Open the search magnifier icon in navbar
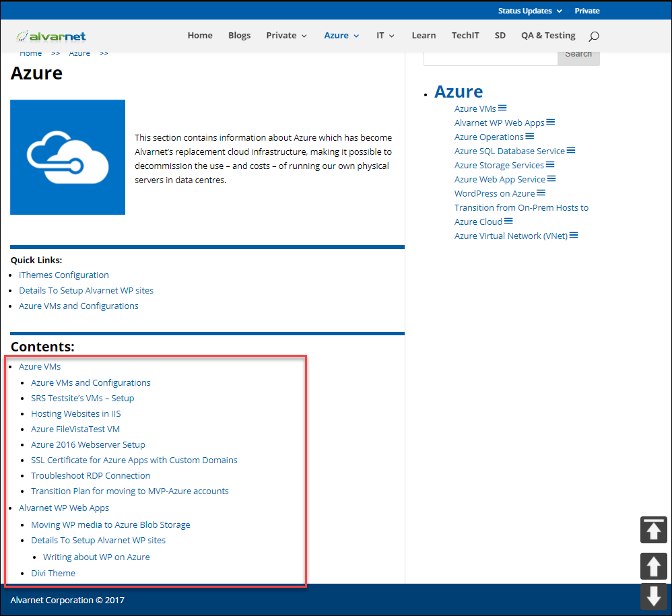 coord(594,36)
